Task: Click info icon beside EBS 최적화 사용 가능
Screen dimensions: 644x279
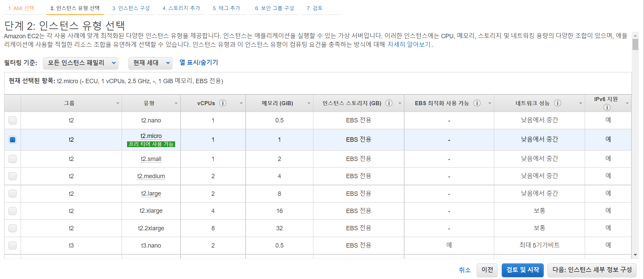Action: pyautogui.click(x=477, y=103)
